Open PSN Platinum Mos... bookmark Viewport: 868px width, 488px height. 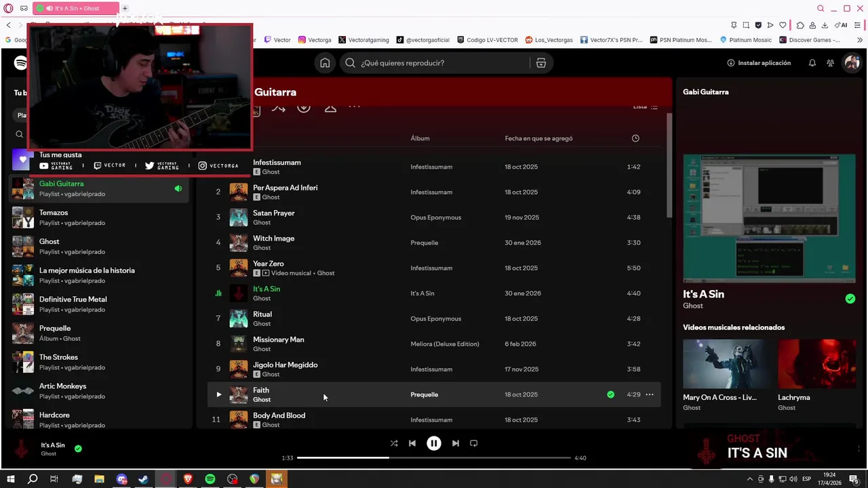click(x=682, y=40)
